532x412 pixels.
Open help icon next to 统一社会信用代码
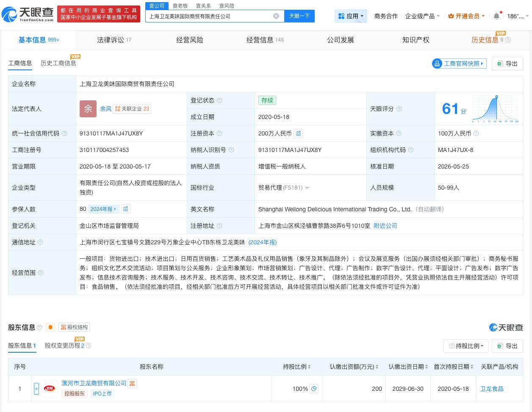click(64, 133)
